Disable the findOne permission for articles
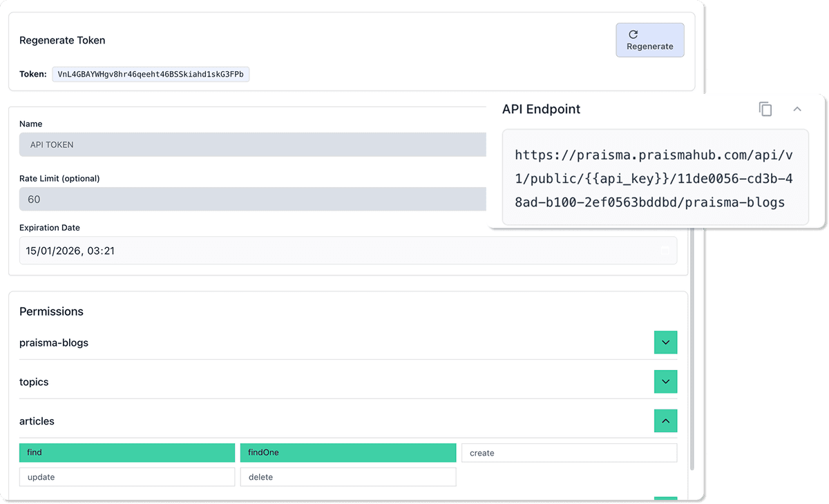 click(347, 452)
